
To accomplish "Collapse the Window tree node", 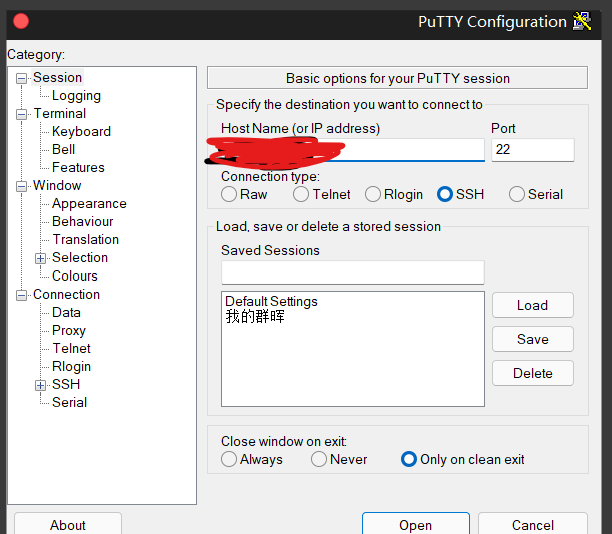I will [21, 186].
